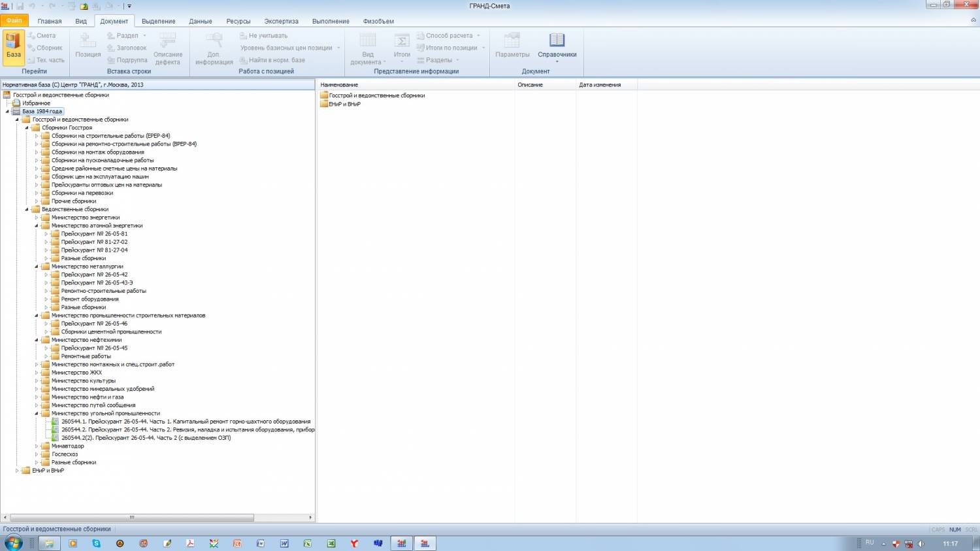Expand Сборники на строительные работы (ЕРЕР-84)

click(37, 136)
